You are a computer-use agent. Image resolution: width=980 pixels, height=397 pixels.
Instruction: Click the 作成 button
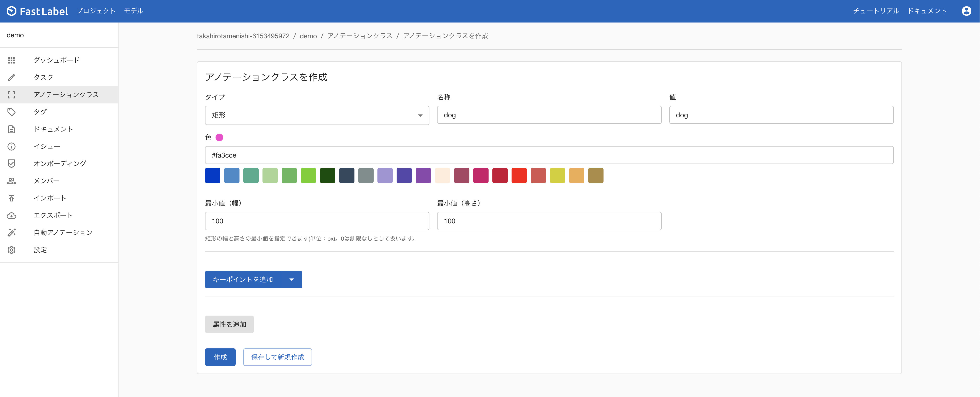[220, 357]
